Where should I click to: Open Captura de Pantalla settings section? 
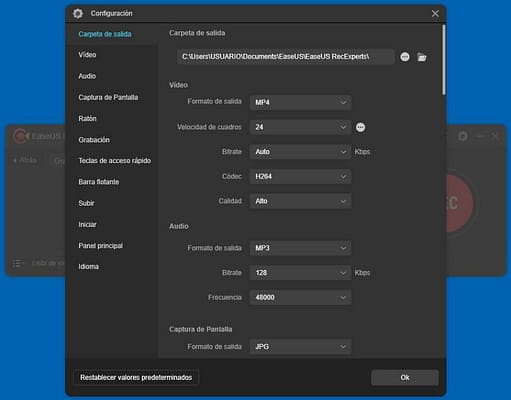(108, 97)
